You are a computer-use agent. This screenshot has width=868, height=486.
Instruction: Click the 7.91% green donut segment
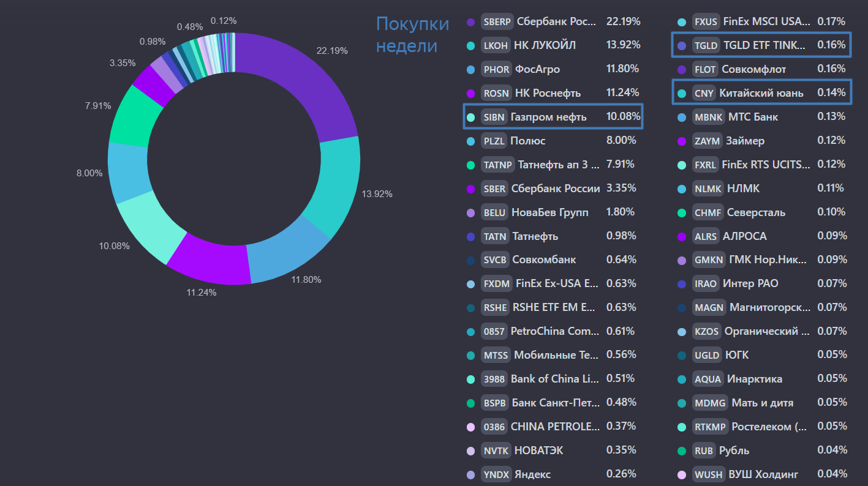136,116
